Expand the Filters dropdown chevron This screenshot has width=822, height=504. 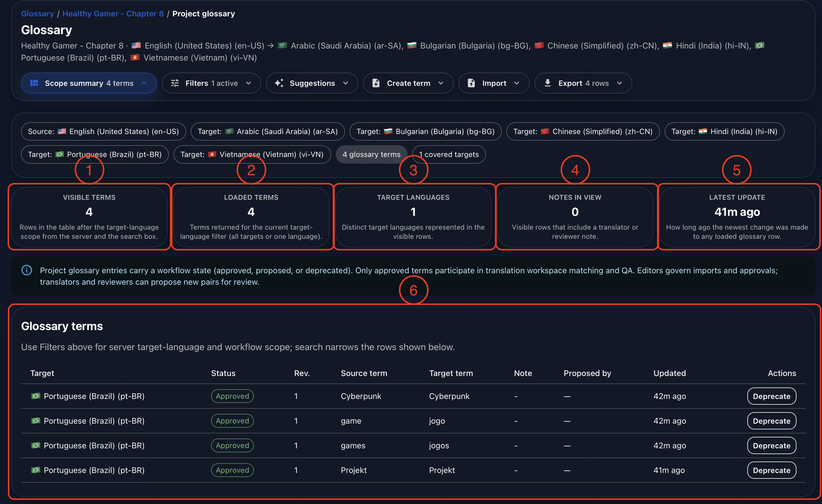[x=248, y=83]
